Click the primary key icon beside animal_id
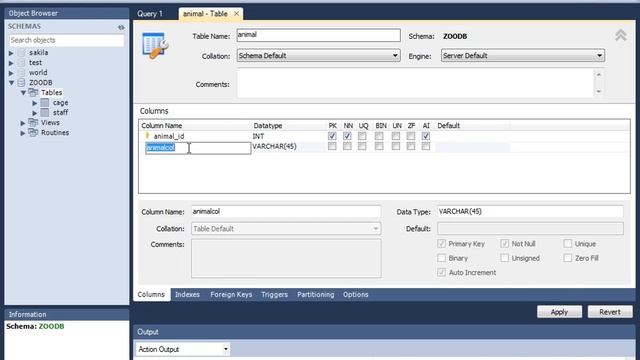The image size is (640, 360). pos(147,136)
